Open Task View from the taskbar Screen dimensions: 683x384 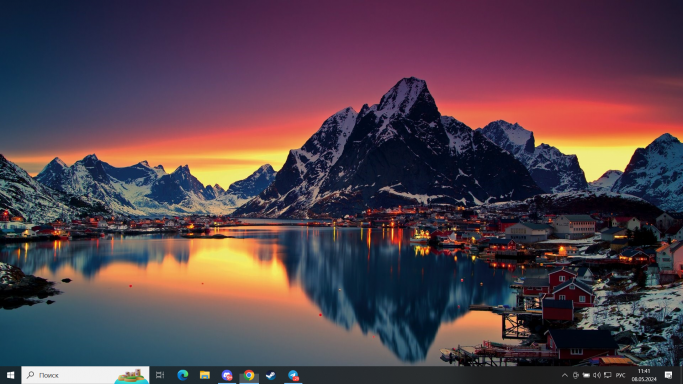pos(160,375)
